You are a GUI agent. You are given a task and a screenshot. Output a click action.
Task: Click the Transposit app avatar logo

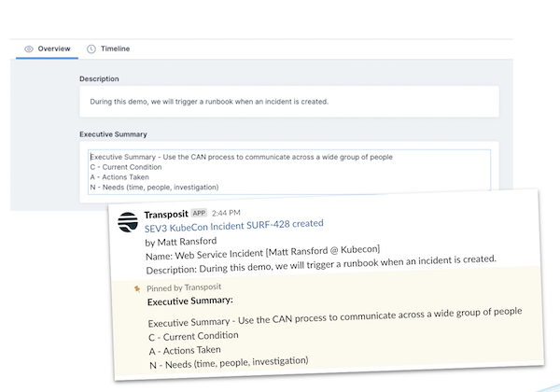pos(128,224)
